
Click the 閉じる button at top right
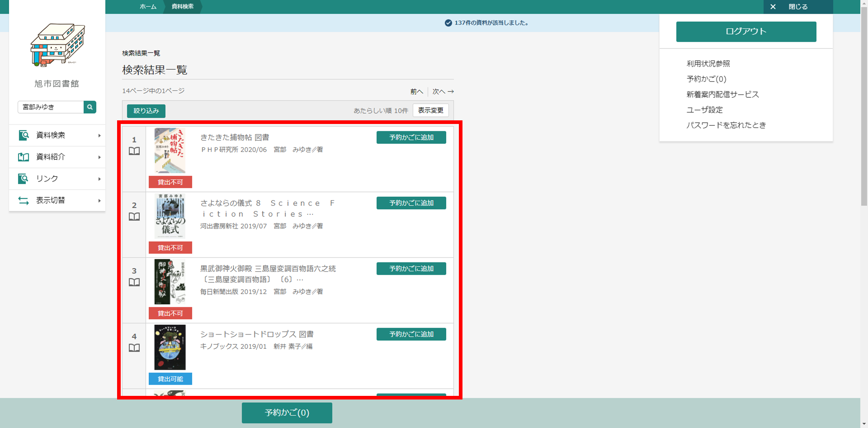(x=798, y=7)
